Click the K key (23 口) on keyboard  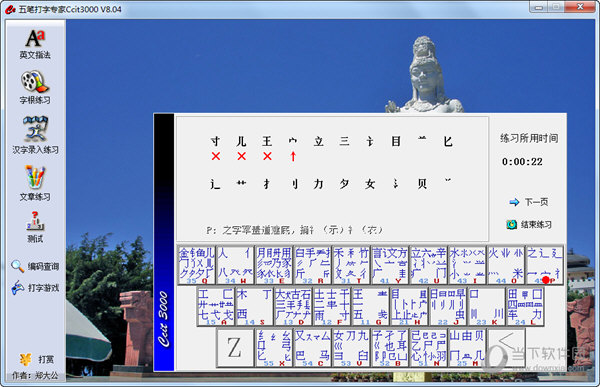(486, 307)
